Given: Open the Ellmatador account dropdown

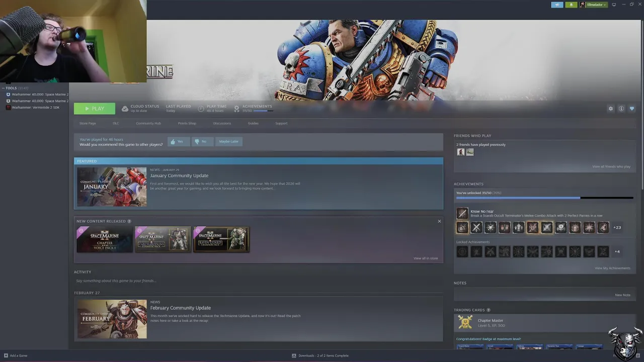Looking at the screenshot, I should click(x=597, y=5).
